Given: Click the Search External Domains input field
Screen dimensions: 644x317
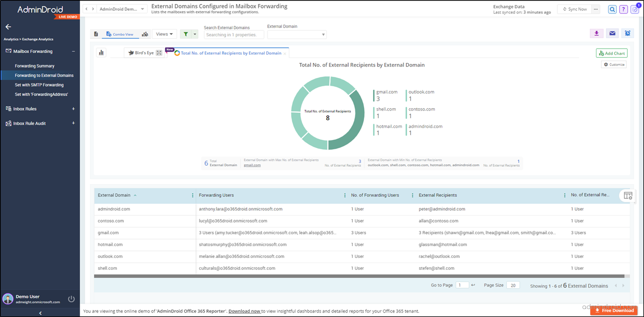Looking at the screenshot, I should (x=234, y=35).
